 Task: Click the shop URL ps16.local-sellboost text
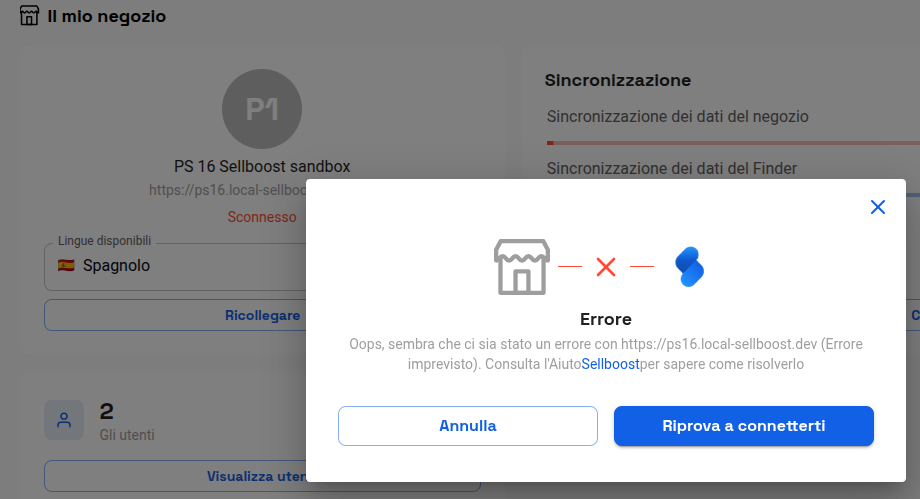[228, 190]
